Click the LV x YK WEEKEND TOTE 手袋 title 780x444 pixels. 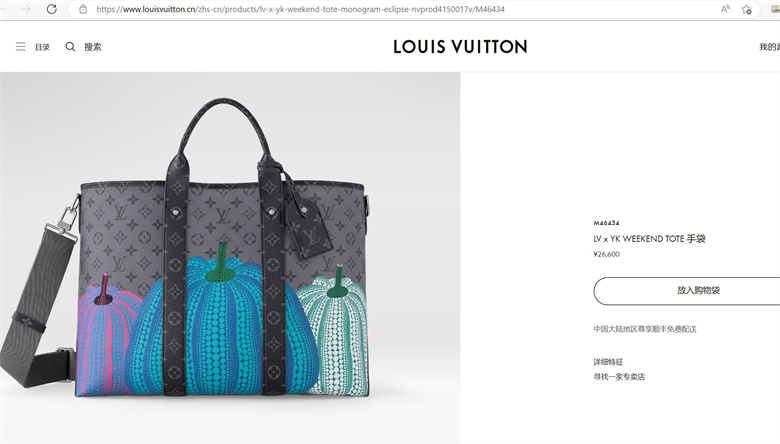point(649,239)
